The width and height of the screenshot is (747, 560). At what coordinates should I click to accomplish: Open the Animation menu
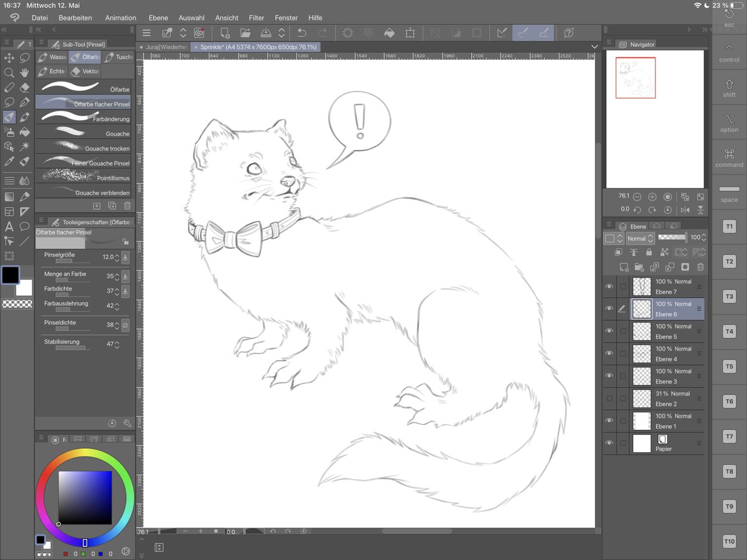121,18
